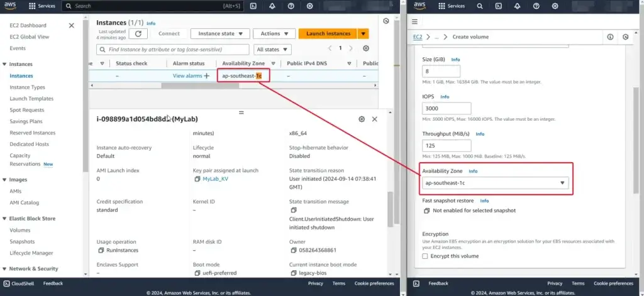Click AWS logo in left window
This screenshot has height=296, width=644.
11,6
